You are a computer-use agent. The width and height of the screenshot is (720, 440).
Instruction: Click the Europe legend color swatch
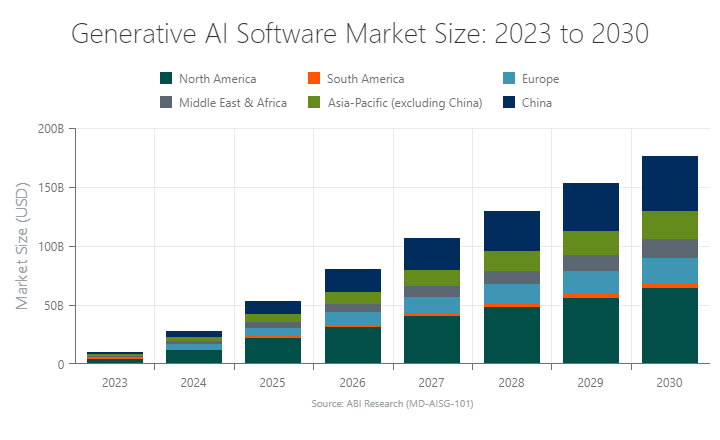coord(509,79)
